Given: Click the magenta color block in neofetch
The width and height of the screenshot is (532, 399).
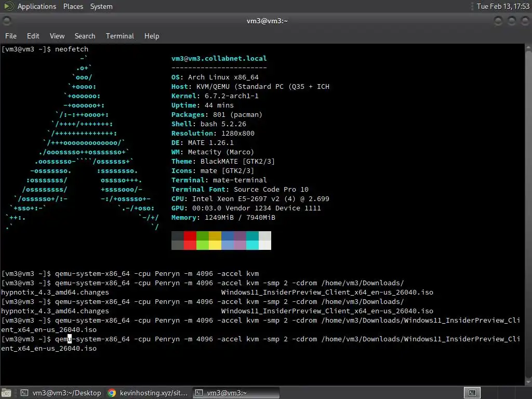Looking at the screenshot, I should tap(240, 241).
